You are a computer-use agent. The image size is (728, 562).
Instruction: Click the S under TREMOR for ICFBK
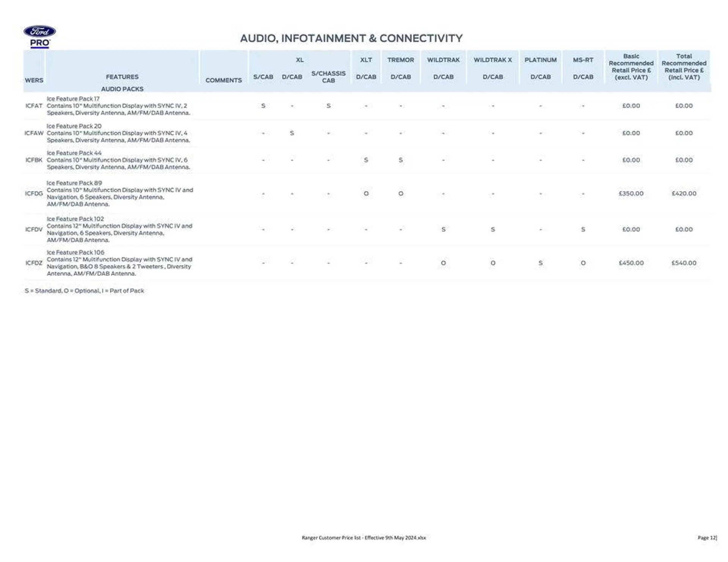[401, 160]
